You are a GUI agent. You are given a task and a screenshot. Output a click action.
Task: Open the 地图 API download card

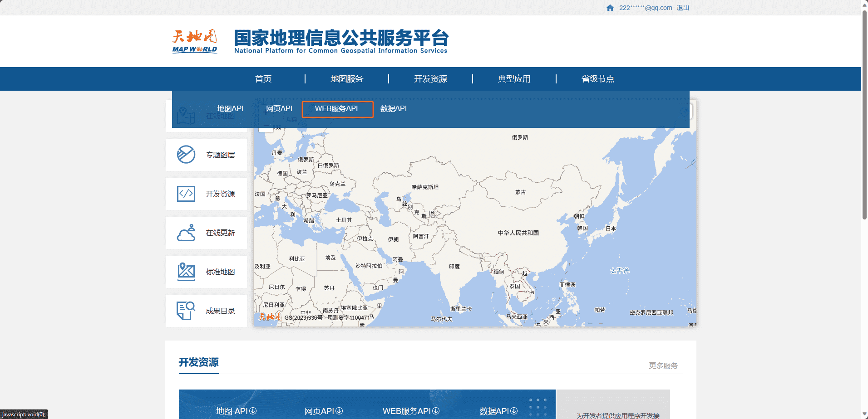(x=236, y=411)
